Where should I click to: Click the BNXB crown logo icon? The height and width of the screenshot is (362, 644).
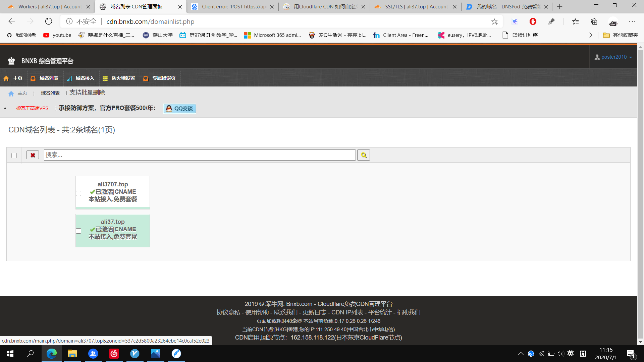click(x=11, y=61)
